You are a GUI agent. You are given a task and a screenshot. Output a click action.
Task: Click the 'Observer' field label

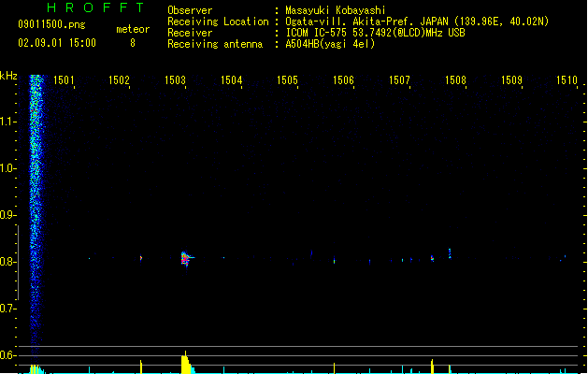[x=190, y=10]
